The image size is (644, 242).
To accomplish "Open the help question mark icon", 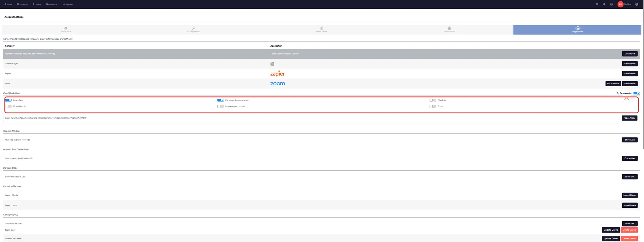I will pyautogui.click(x=637, y=4).
